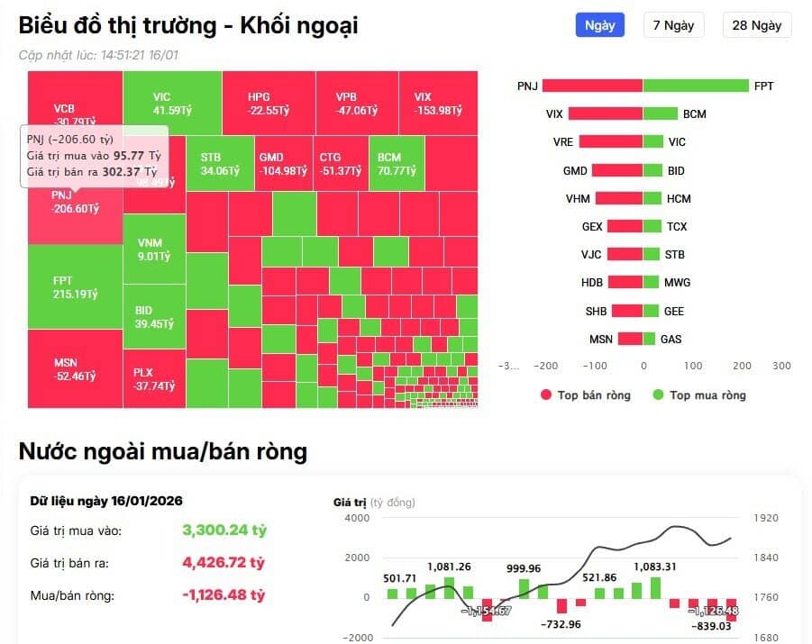Switch to the "Ngày" time period tab
The height and width of the screenshot is (644, 812).
click(x=598, y=24)
